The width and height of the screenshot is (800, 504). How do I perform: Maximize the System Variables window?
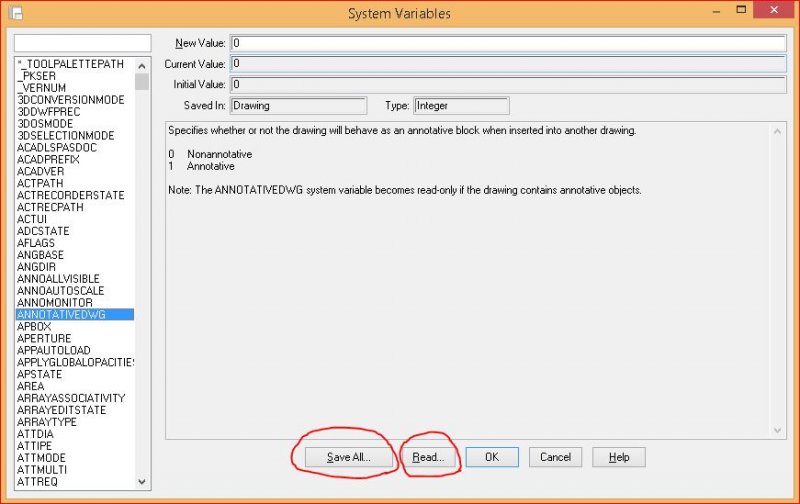click(741, 10)
